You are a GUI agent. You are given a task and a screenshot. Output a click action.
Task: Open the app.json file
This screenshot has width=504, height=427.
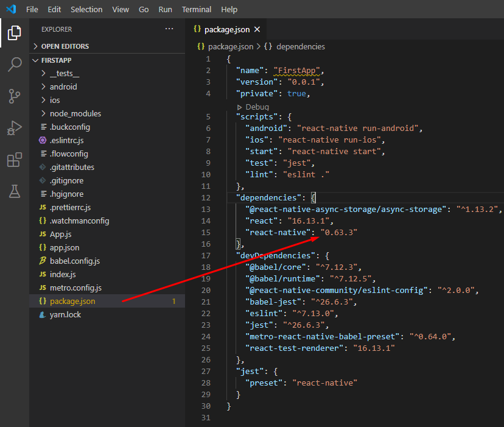107,248
